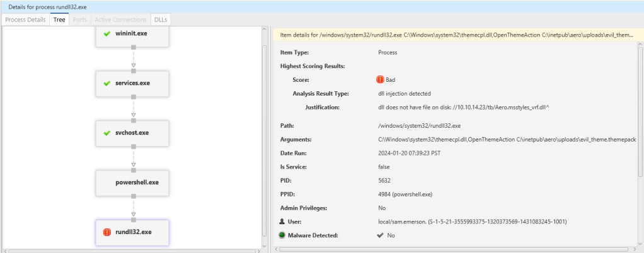Viewport: 644px width, 253px height.
Task: Select the svchost.exe process node
Action: pos(132,133)
